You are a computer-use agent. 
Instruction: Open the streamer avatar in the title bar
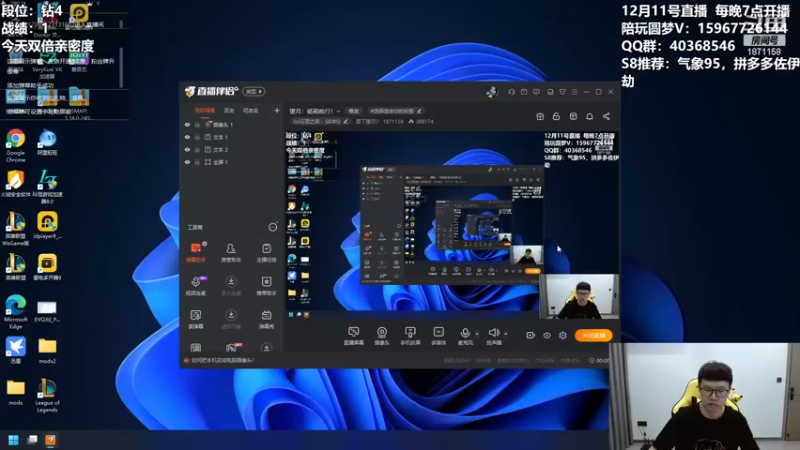click(491, 92)
